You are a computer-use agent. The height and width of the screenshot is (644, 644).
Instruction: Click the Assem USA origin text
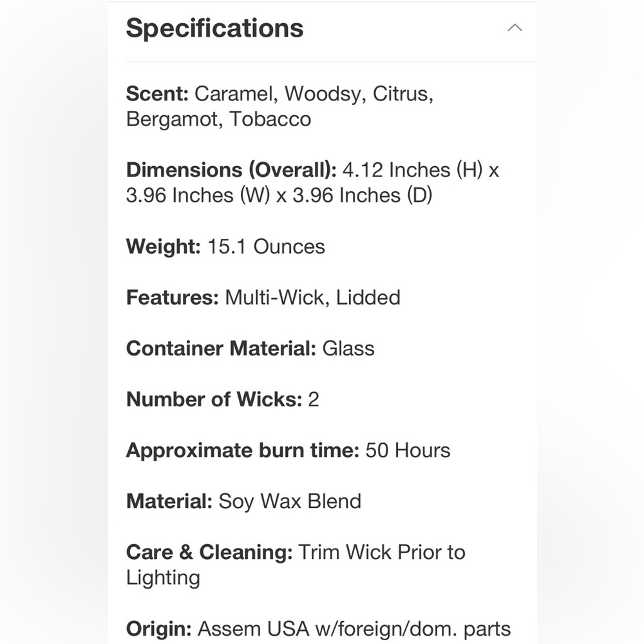[x=253, y=629]
